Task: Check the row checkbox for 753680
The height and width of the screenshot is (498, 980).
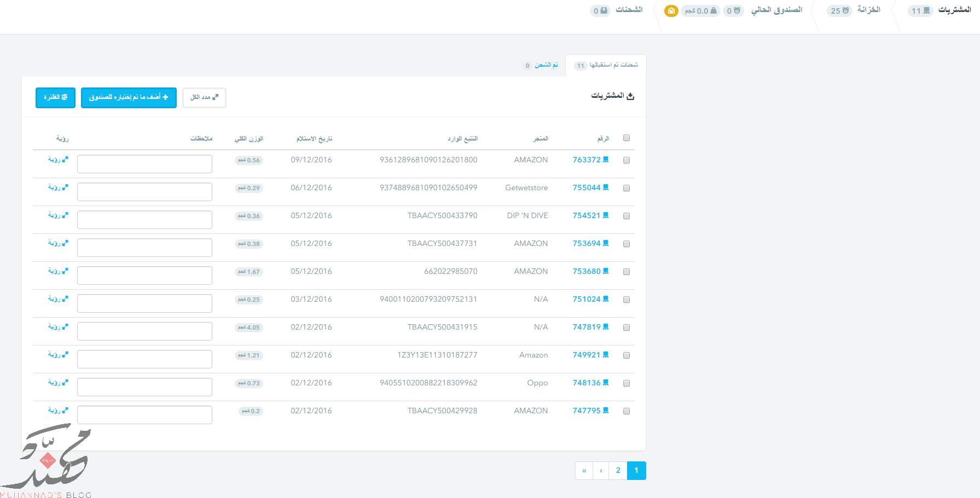Action: pos(627,272)
